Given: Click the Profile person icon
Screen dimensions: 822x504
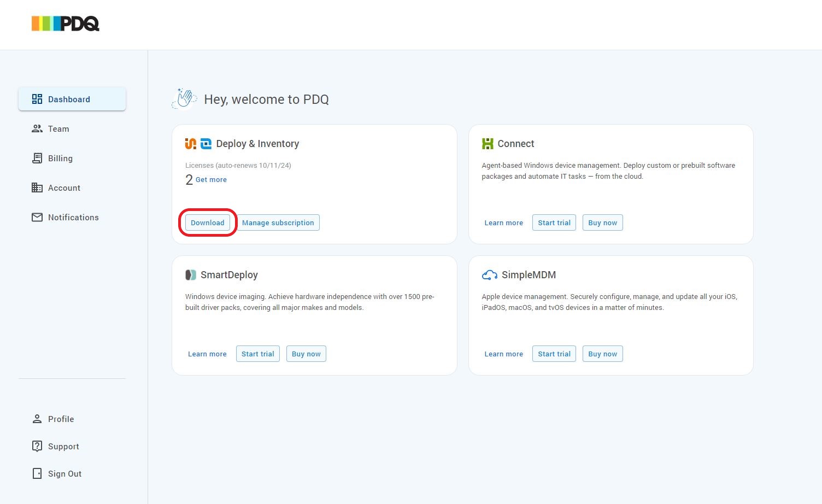Looking at the screenshot, I should (x=37, y=419).
